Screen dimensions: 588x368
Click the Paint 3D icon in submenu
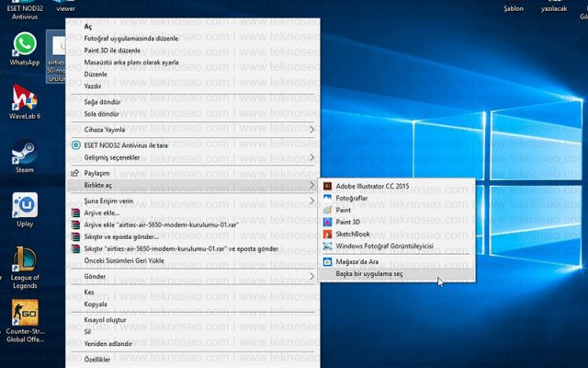click(327, 222)
